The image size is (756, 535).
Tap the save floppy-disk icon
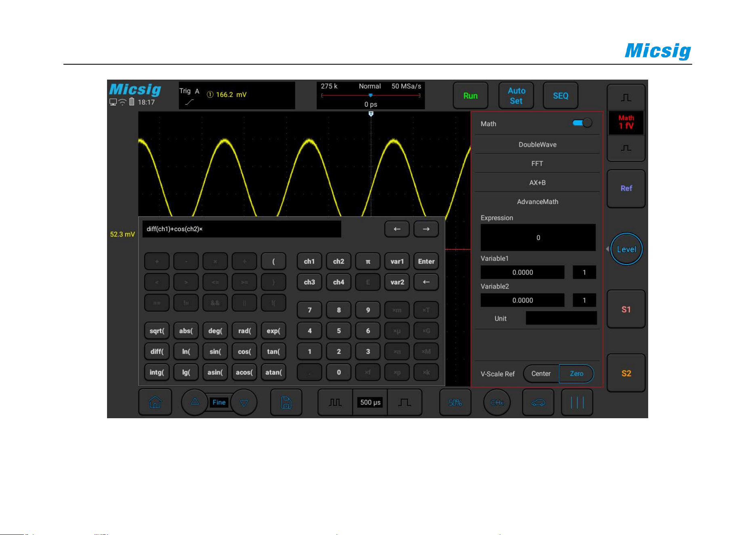coord(286,402)
